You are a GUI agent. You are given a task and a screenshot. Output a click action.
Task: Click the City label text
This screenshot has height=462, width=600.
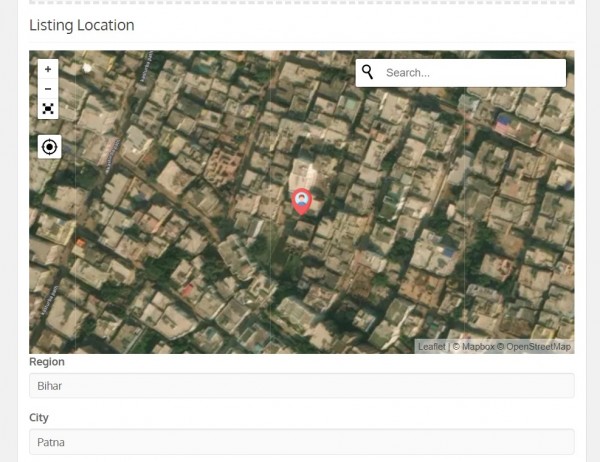[x=39, y=418]
